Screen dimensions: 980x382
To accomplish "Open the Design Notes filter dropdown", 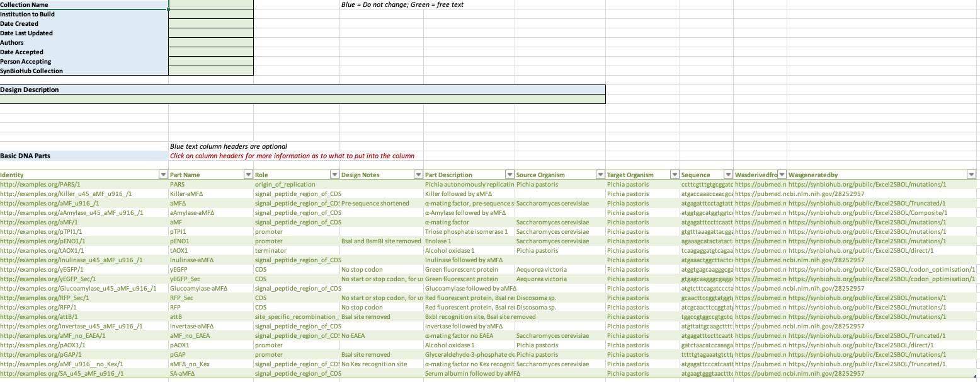I will tap(418, 175).
